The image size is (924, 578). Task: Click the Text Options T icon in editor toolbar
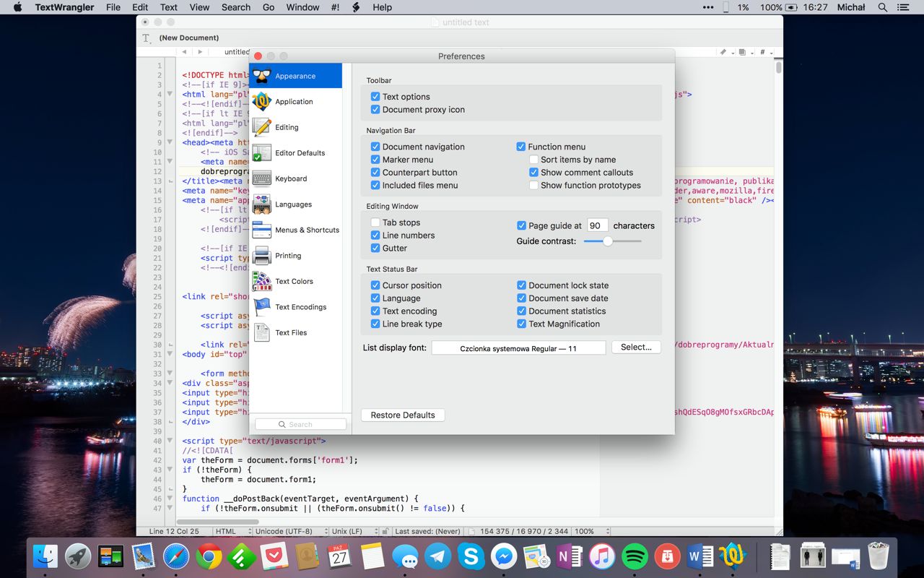tap(147, 38)
